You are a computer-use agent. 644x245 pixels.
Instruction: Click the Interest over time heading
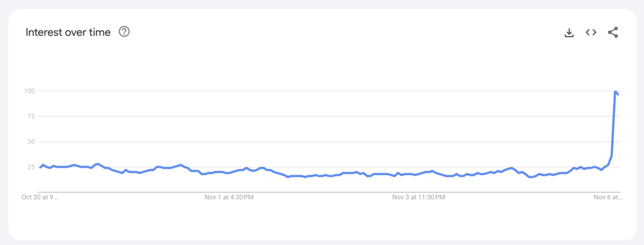click(x=68, y=33)
